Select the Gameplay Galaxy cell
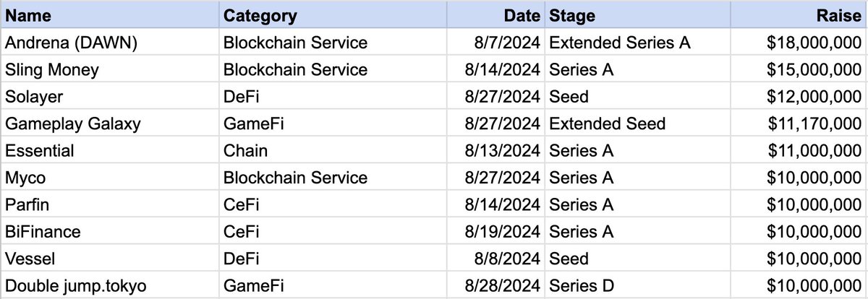This screenshot has height=299, width=868. pos(110,123)
